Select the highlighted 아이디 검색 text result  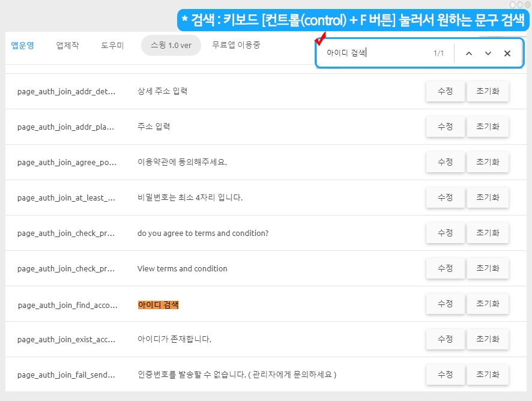pyautogui.click(x=159, y=305)
